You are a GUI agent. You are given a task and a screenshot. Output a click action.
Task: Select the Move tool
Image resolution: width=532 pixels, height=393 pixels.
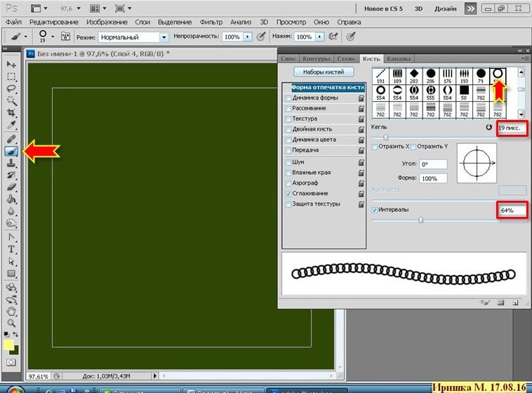coord(12,64)
